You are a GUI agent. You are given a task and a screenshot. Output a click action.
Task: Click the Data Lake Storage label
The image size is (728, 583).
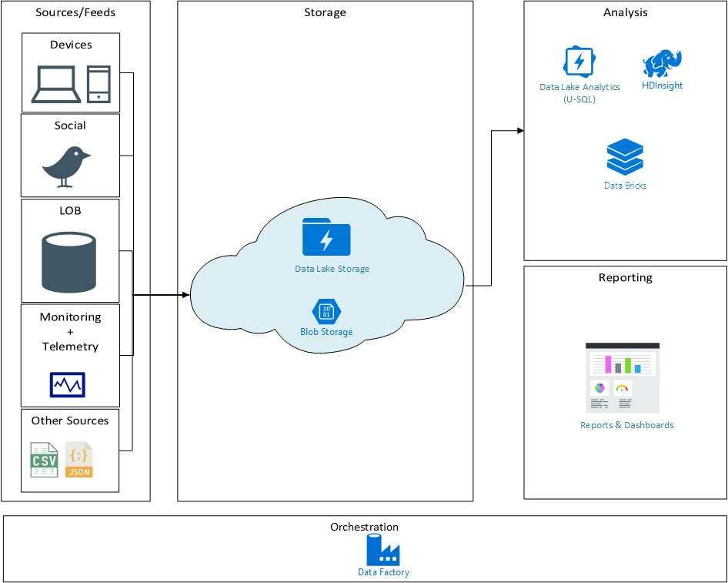332,269
